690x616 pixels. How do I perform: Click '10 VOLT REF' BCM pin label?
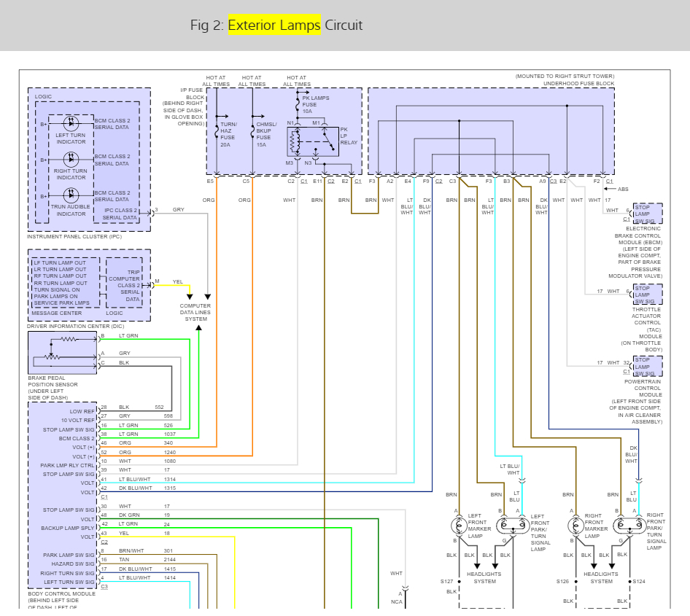tap(78, 421)
